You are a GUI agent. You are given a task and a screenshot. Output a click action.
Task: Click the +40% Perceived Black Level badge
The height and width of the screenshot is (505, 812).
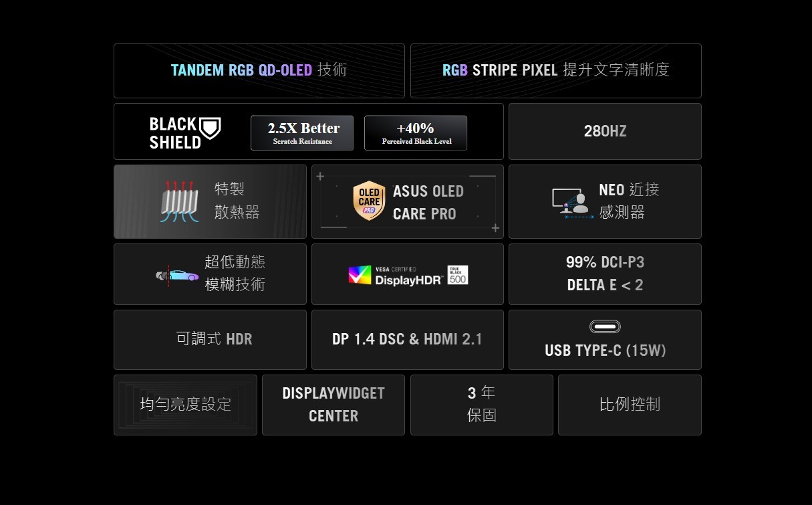tap(416, 132)
